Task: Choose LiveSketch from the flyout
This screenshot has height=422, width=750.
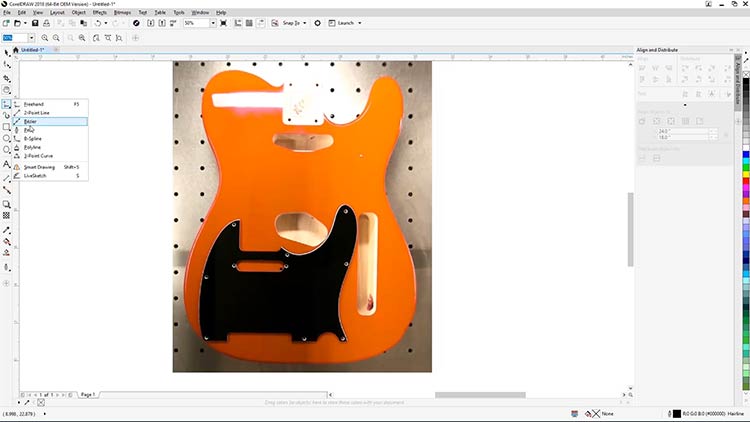Action: (50, 176)
